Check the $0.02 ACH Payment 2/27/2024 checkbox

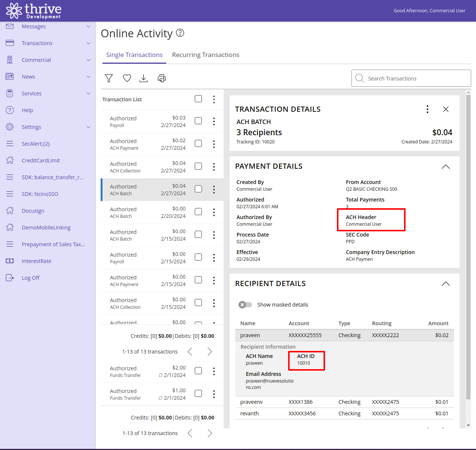(198, 143)
